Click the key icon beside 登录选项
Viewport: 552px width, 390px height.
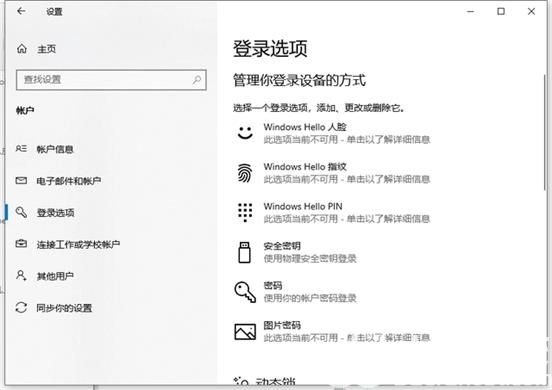(x=21, y=212)
